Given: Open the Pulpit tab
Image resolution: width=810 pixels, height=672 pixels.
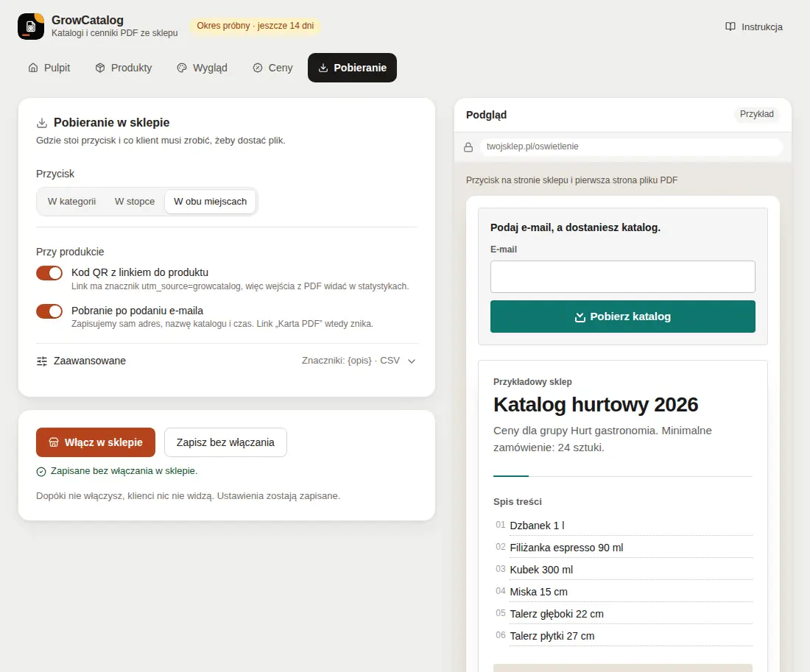Looking at the screenshot, I should [49, 68].
